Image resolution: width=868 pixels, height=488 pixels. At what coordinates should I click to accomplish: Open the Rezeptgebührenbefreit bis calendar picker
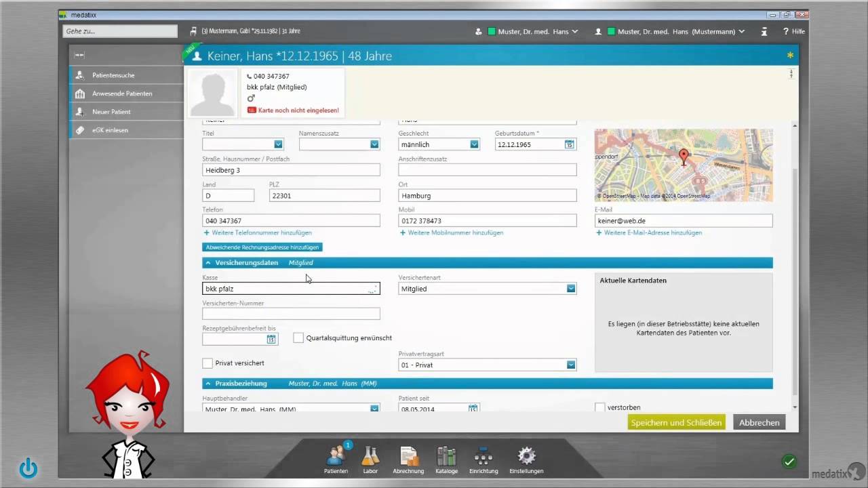tap(272, 339)
